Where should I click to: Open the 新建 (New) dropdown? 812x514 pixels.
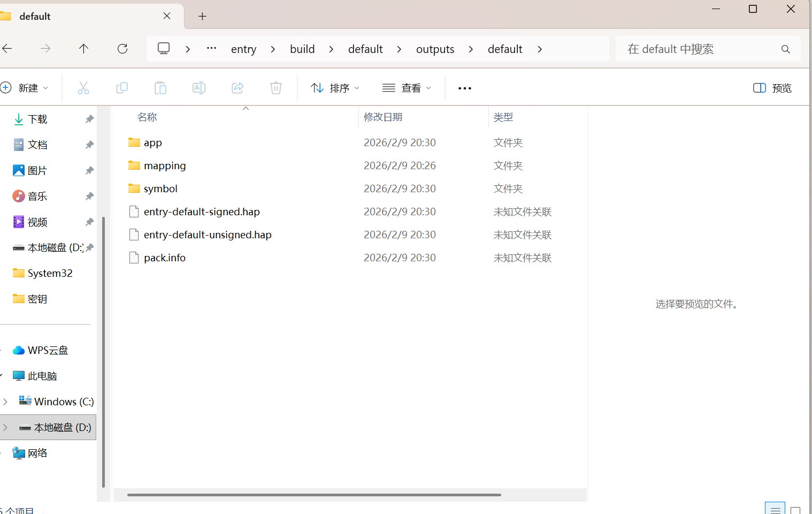pyautogui.click(x=25, y=88)
